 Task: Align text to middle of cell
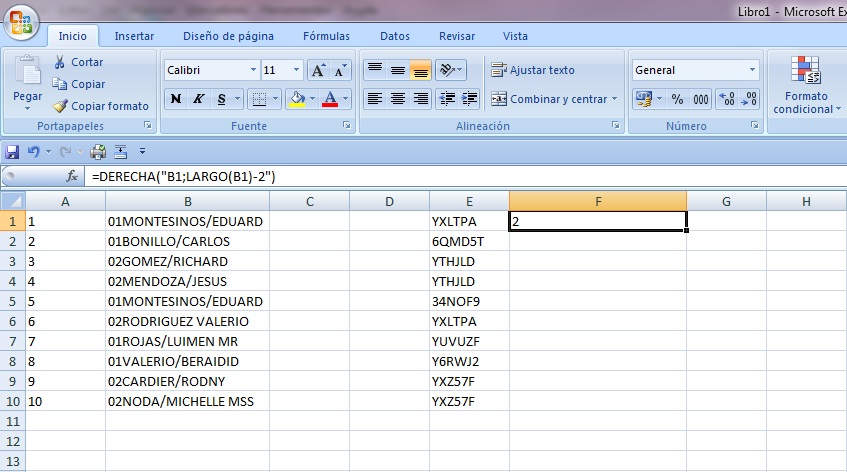coord(398,70)
